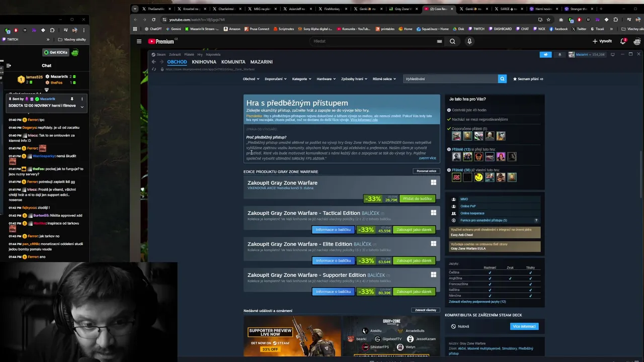This screenshot has height=362, width=644.
Task: Expand chat leaderboard with the down arrow
Action: [x=46, y=90]
